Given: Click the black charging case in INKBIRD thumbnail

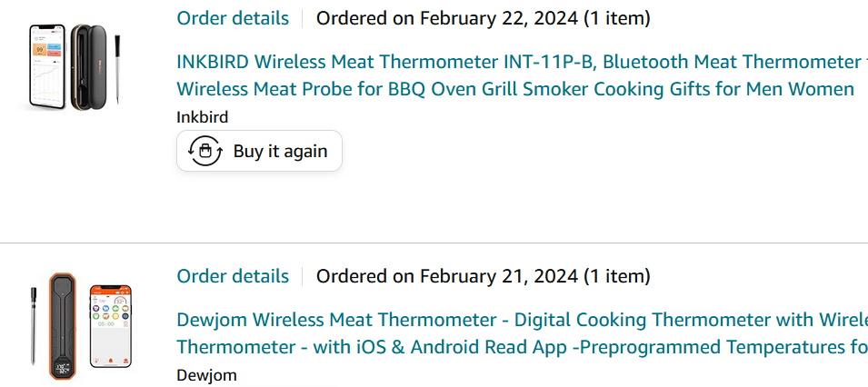Looking at the screenshot, I should (x=88, y=67).
